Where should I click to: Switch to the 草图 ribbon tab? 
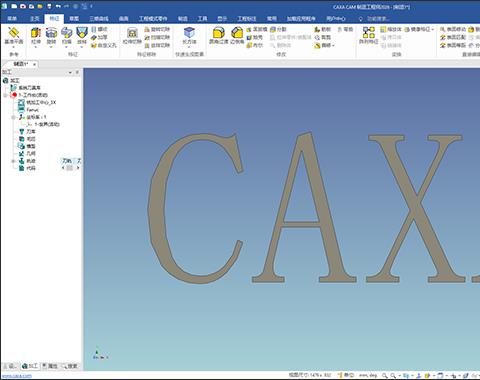pyautogui.click(x=74, y=18)
